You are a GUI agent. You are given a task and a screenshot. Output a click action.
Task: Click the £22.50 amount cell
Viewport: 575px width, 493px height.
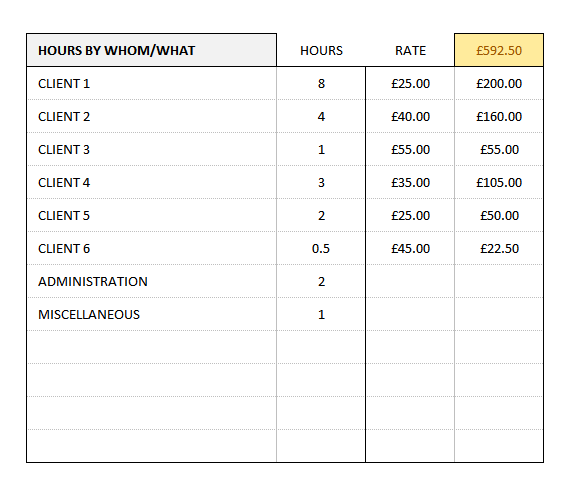(x=499, y=248)
